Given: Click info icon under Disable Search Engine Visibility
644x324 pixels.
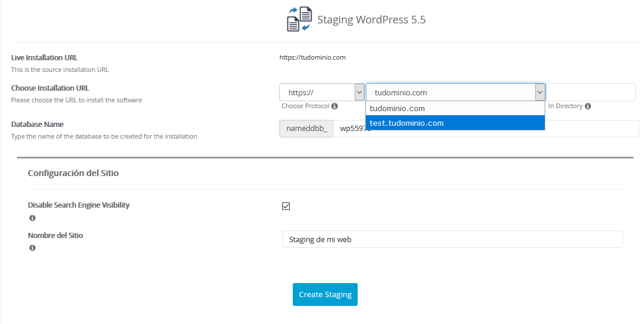Looking at the screenshot, I should (33, 218).
